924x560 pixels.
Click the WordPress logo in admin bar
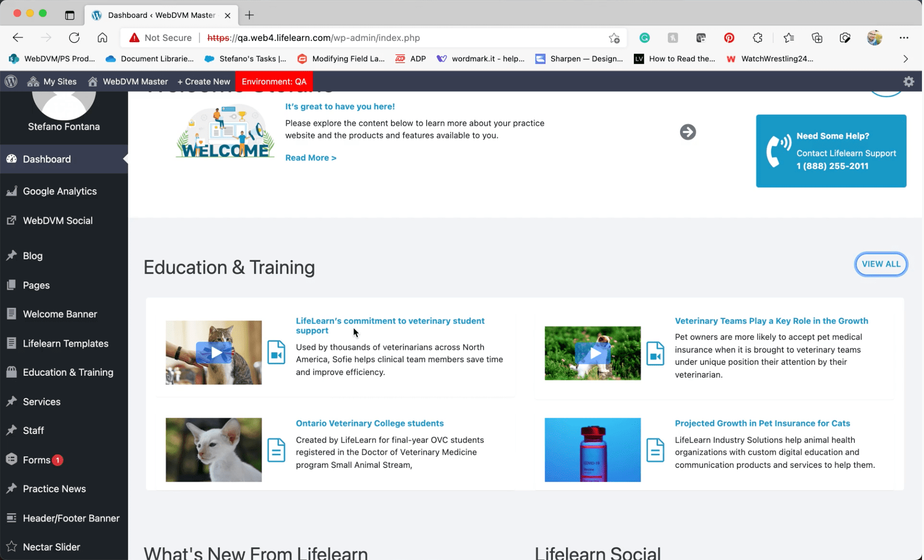click(11, 81)
